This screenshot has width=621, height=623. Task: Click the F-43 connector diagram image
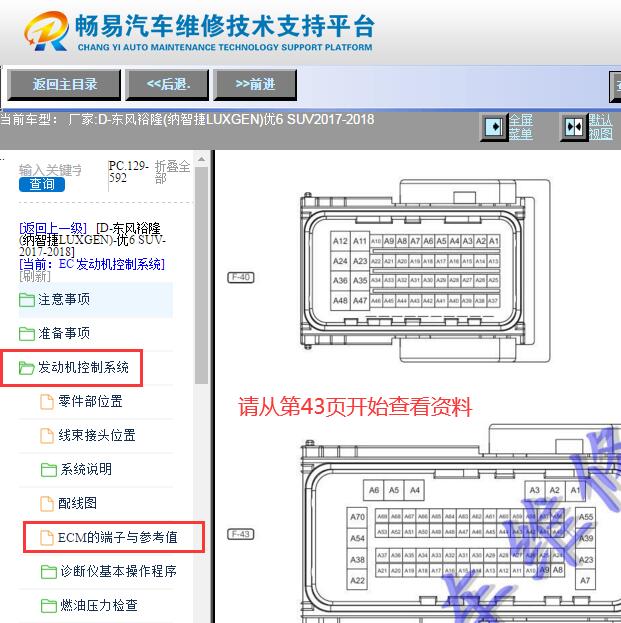(460, 523)
